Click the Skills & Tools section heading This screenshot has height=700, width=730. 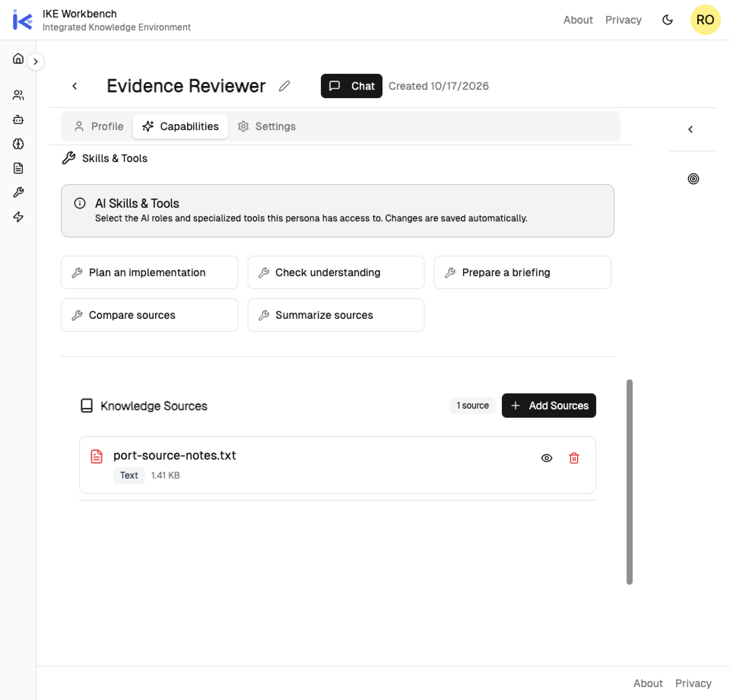115,158
